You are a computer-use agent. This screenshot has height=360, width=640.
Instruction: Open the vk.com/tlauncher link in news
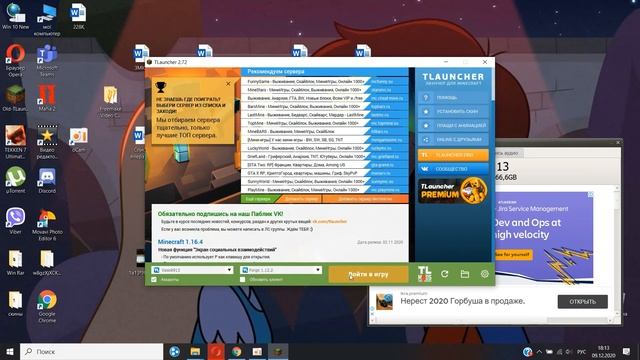point(329,222)
